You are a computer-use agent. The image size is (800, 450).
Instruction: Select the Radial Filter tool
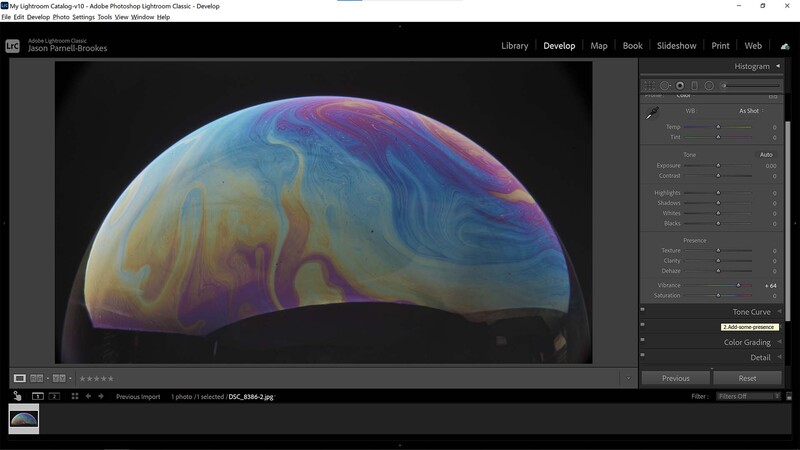(x=709, y=86)
